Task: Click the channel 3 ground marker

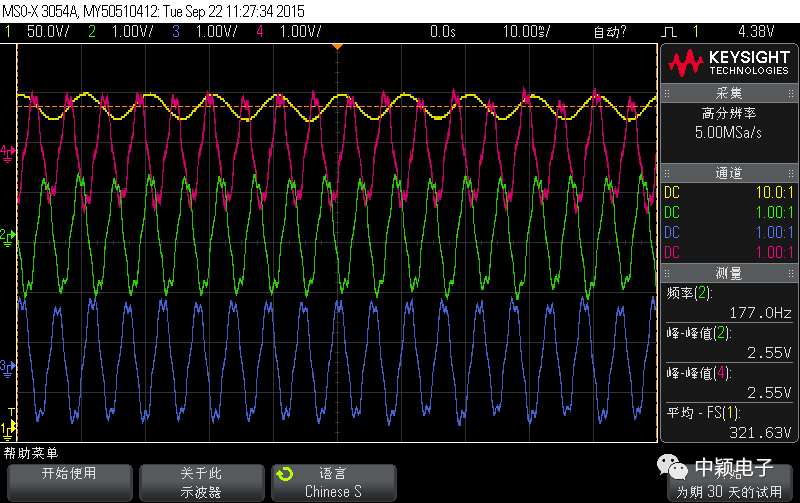Action: (x=7, y=368)
